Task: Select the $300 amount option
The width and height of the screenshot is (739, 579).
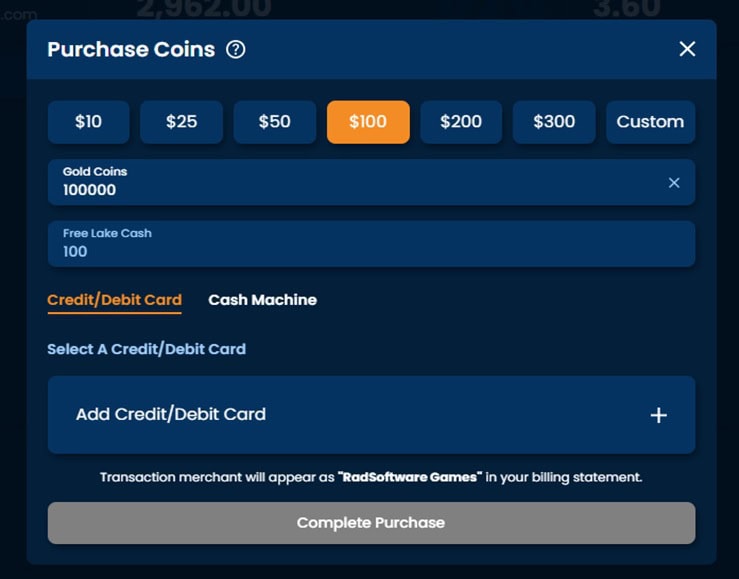Action: pyautogui.click(x=554, y=122)
